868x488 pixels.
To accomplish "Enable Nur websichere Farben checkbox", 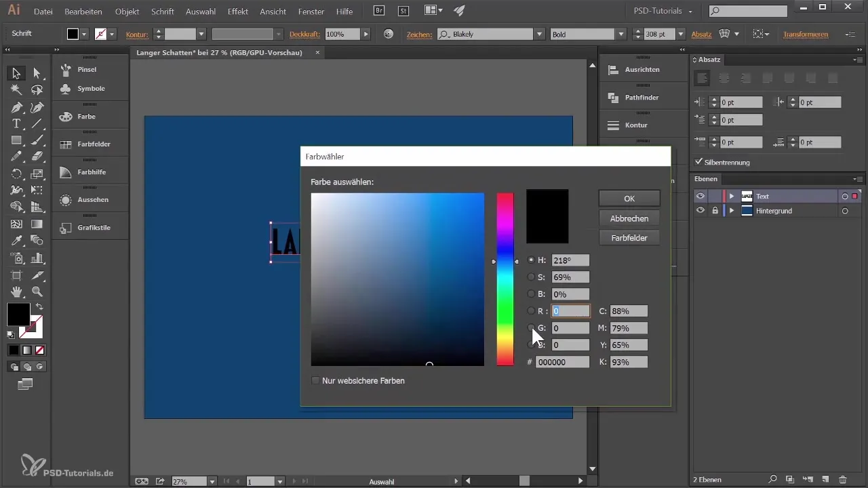I will (315, 381).
